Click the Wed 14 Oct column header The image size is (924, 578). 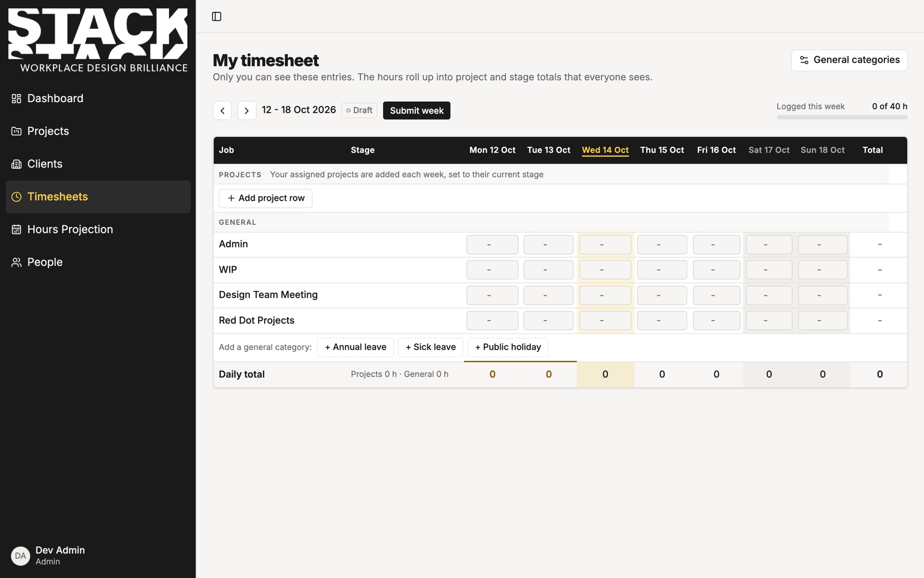[605, 150]
